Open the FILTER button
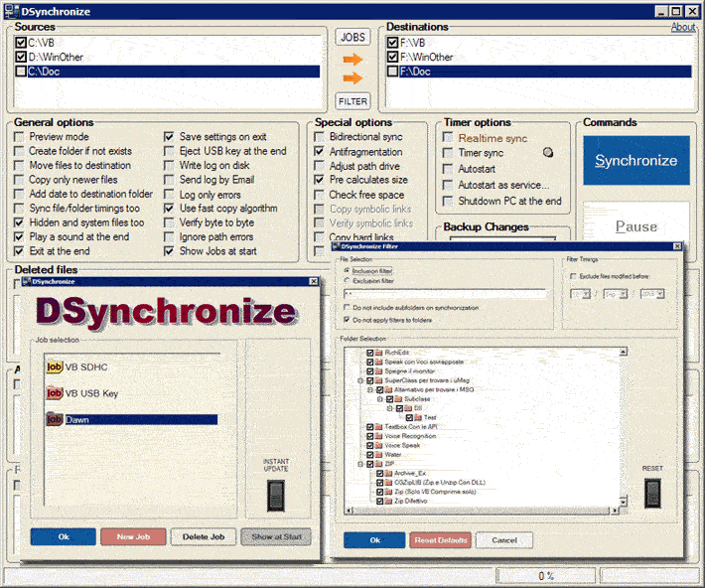This screenshot has width=705, height=588. (x=352, y=101)
